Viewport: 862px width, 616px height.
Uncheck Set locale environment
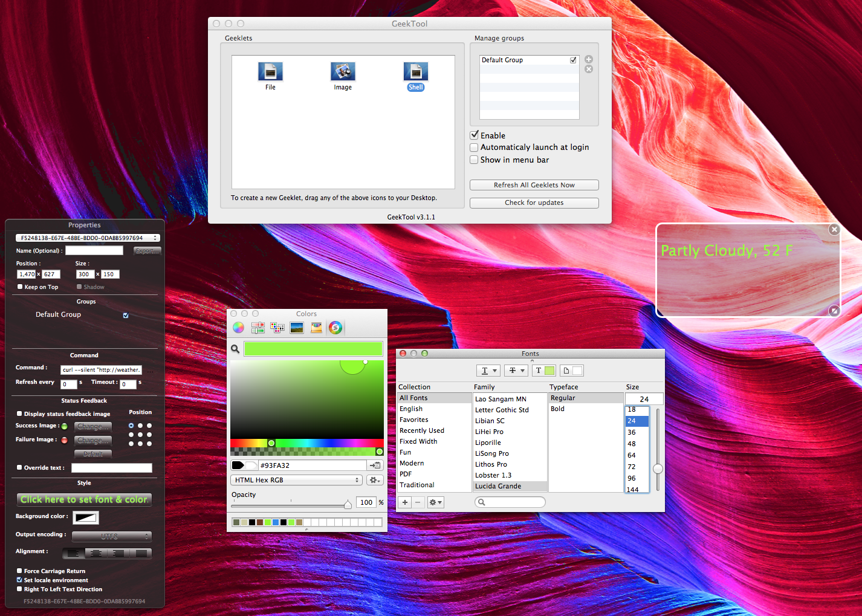coord(19,580)
